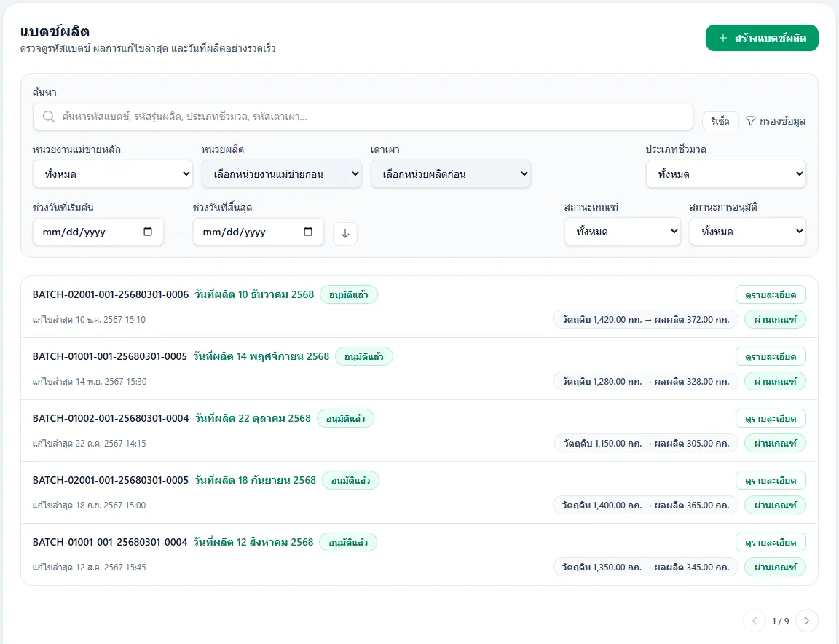Click แก้ไขล่าสุด 10 ธ.ค. 2567 15:10

[x=89, y=320]
